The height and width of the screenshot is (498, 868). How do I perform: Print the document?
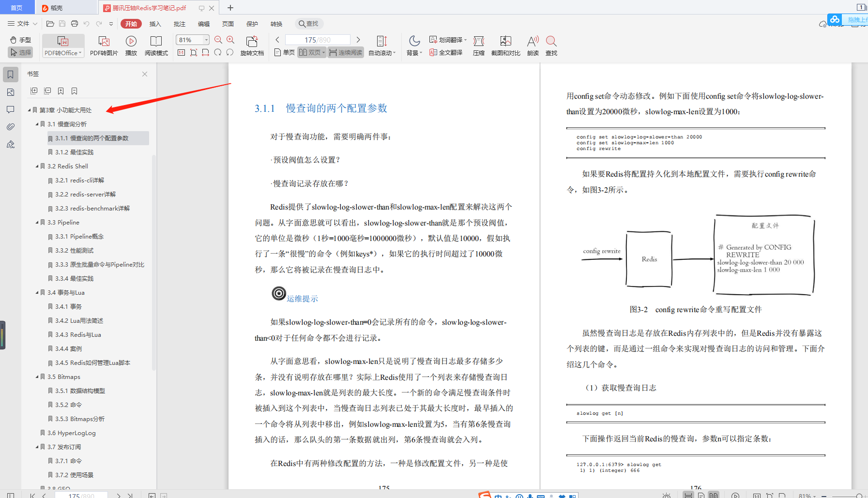pyautogui.click(x=74, y=23)
